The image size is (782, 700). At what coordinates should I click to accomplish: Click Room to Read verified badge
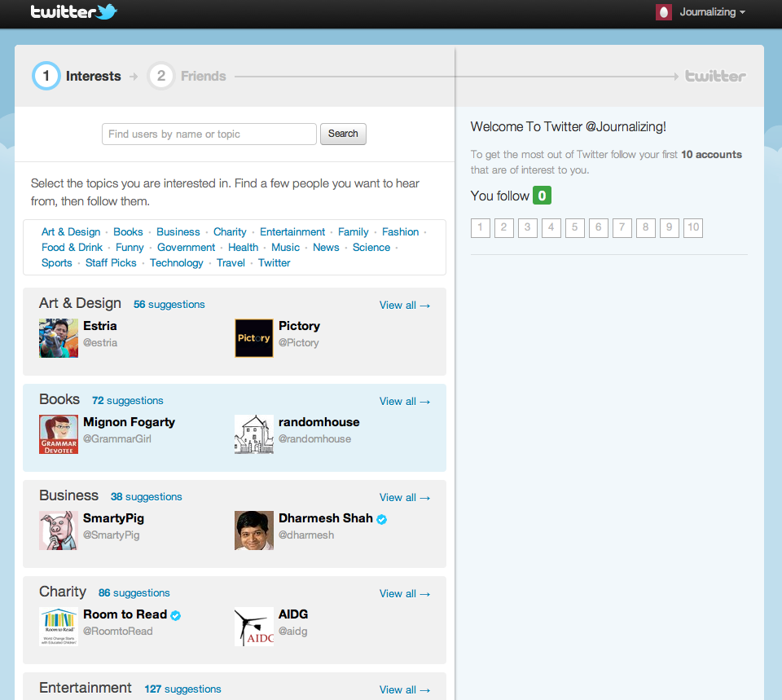coord(176,616)
